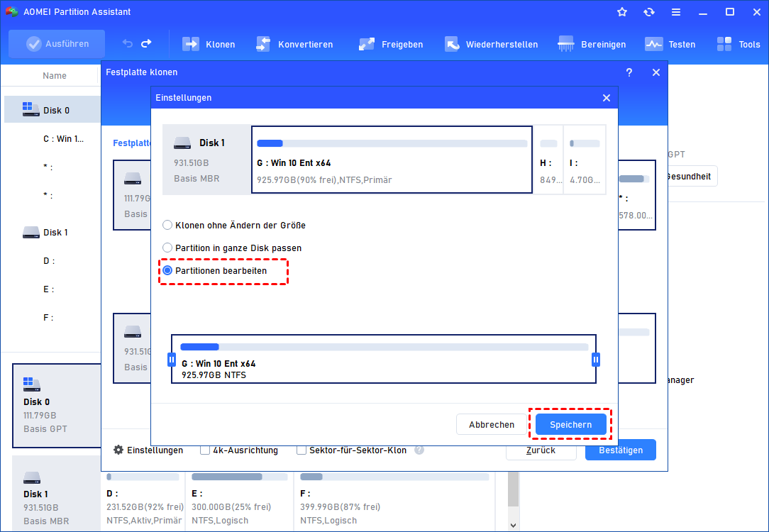Select Klonen ohne Ändern der Größe option
The image size is (769, 532).
pyautogui.click(x=234, y=226)
